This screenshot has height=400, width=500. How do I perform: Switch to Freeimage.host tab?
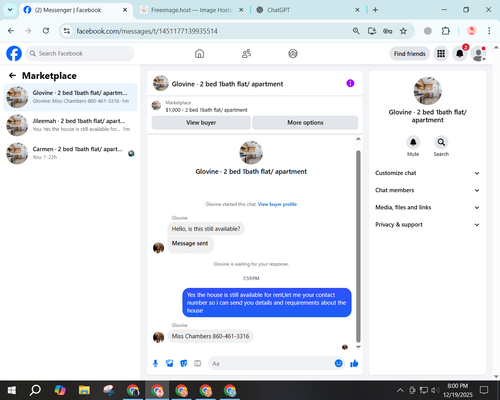pos(191,10)
